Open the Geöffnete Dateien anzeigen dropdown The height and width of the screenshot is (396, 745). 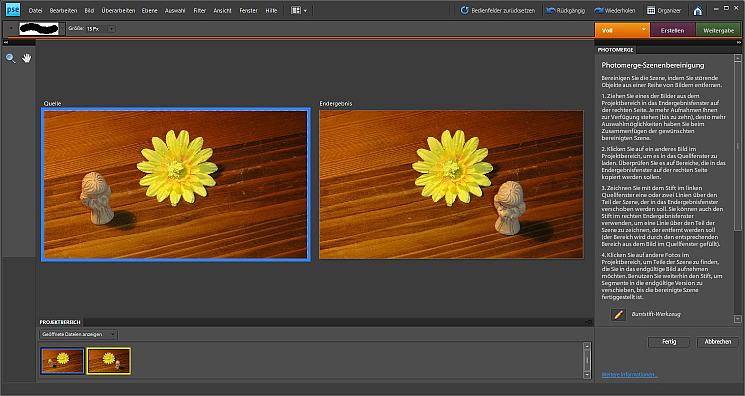coord(78,334)
